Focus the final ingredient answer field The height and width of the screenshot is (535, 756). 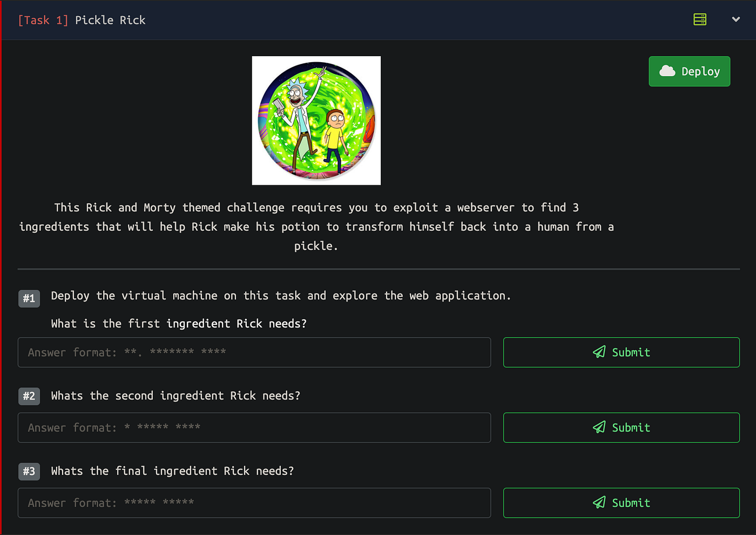click(x=254, y=503)
